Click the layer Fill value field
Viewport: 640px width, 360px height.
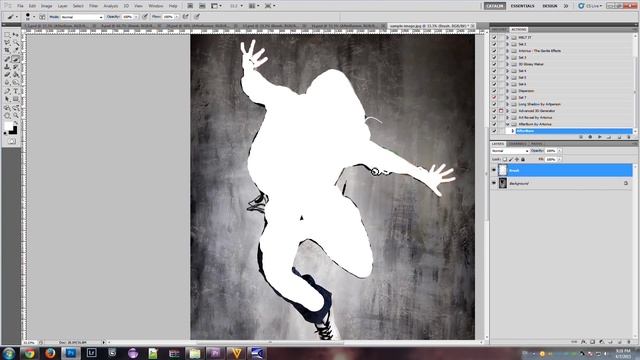tap(551, 159)
